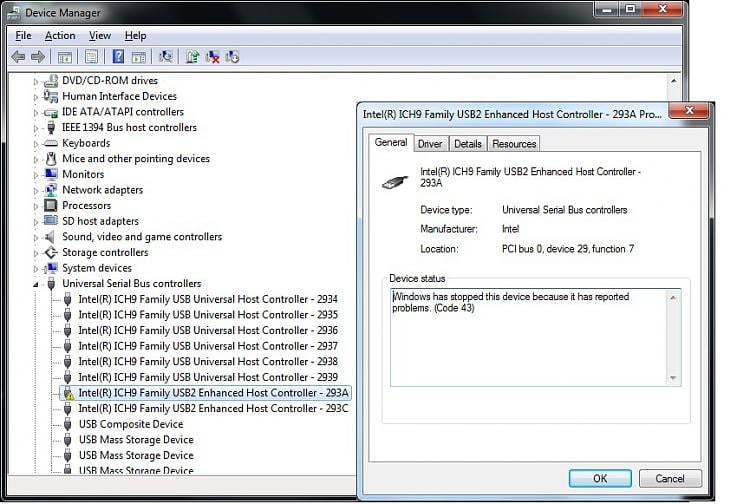Click Device status scroll down arrow
750x504 pixels.
(673, 378)
